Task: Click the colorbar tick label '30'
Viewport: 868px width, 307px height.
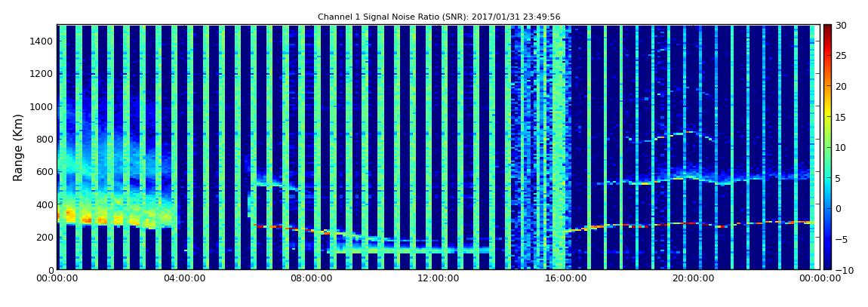Action: tap(841, 25)
